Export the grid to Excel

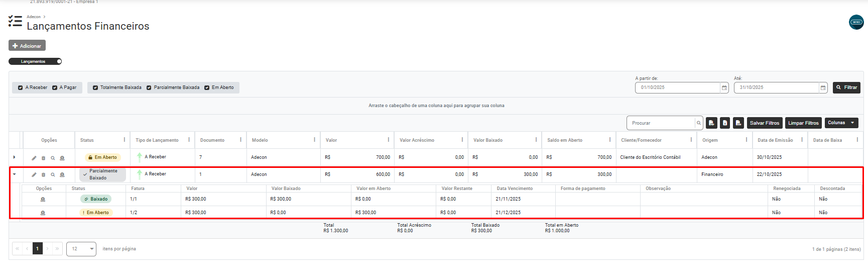pyautogui.click(x=725, y=123)
